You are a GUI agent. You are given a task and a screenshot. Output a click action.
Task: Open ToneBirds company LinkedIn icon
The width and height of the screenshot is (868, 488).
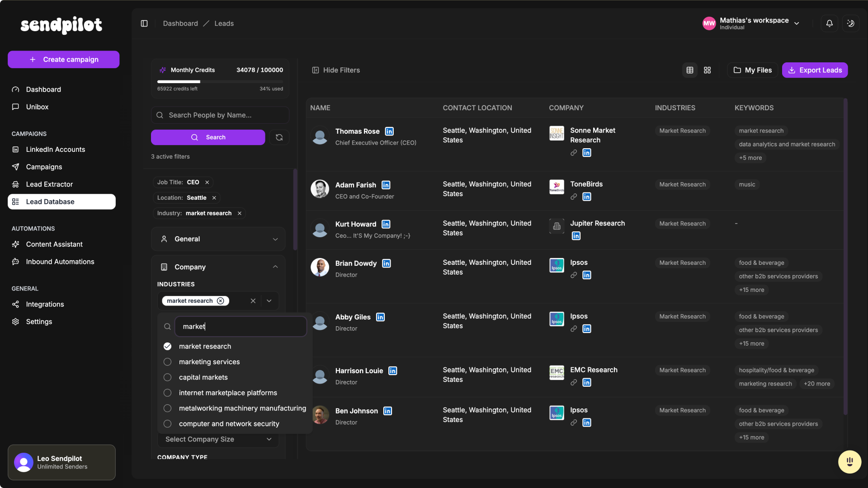(x=587, y=197)
